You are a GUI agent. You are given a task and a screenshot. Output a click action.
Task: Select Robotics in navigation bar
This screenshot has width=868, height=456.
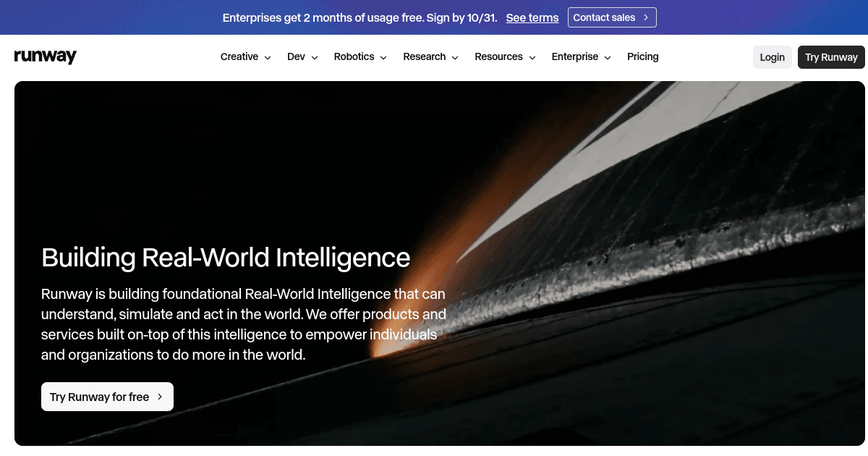pyautogui.click(x=360, y=57)
